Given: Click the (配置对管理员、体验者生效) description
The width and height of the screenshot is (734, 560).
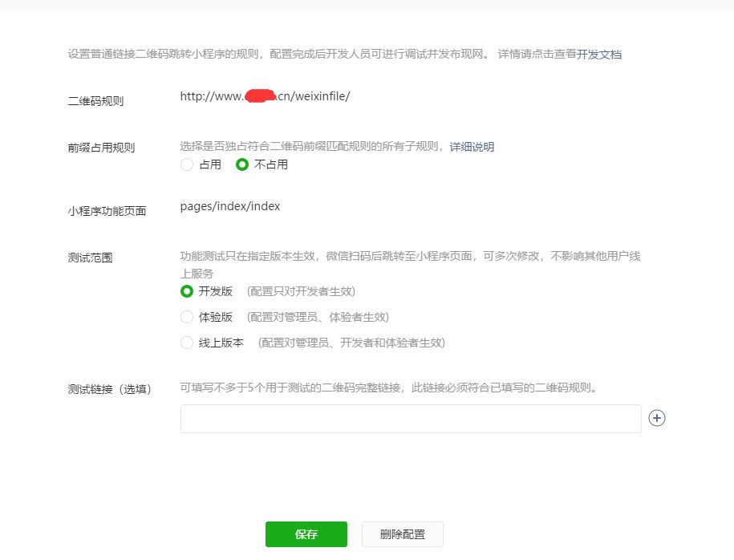Looking at the screenshot, I should click(318, 317).
